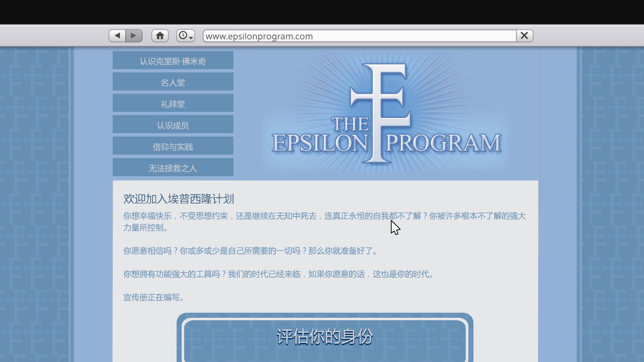The width and height of the screenshot is (644, 362).
Task: Click the paragraph starting 你愿意相信吗
Action: point(250,251)
